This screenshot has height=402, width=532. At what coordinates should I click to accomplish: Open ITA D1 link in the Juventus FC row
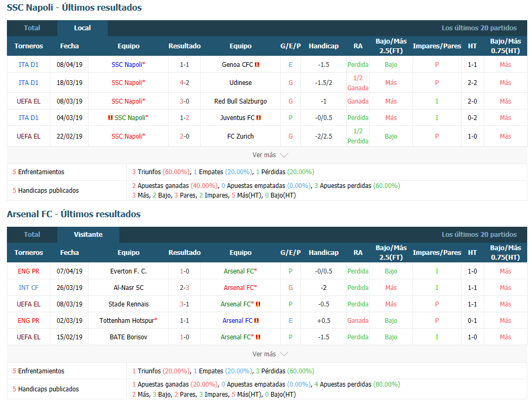pos(29,118)
